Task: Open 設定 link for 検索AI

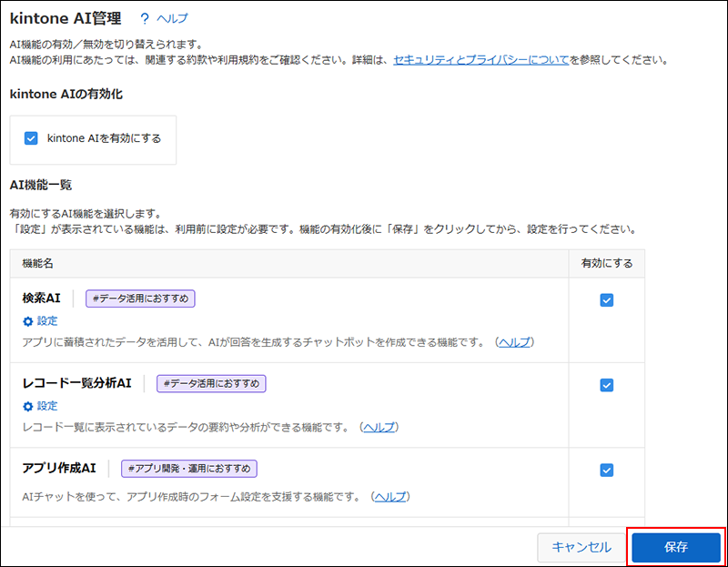Action: click(47, 321)
